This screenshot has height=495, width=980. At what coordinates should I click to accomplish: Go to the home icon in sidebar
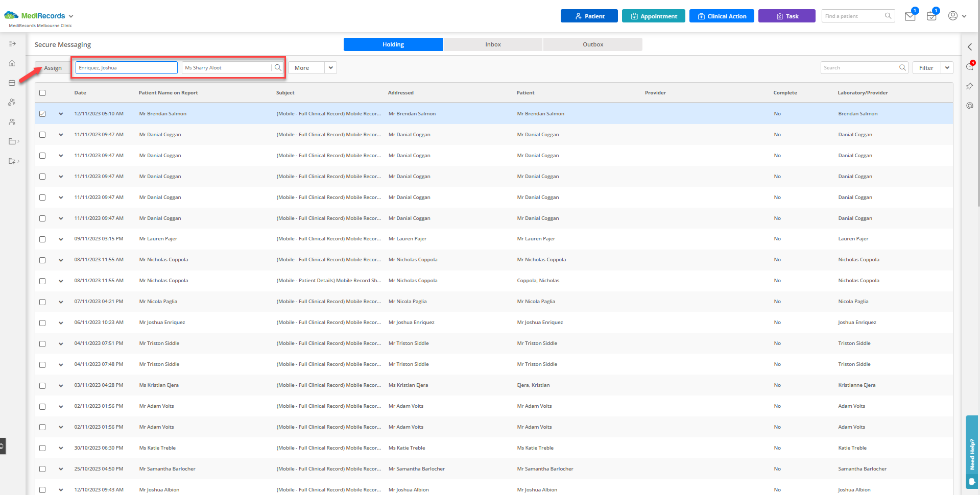[x=12, y=63]
